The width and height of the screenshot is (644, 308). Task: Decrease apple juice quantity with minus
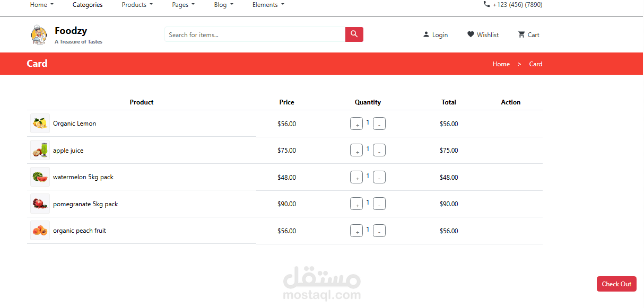(x=379, y=150)
